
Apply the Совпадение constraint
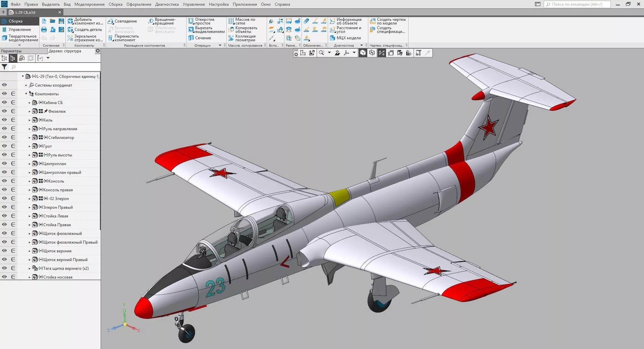pyautogui.click(x=122, y=21)
